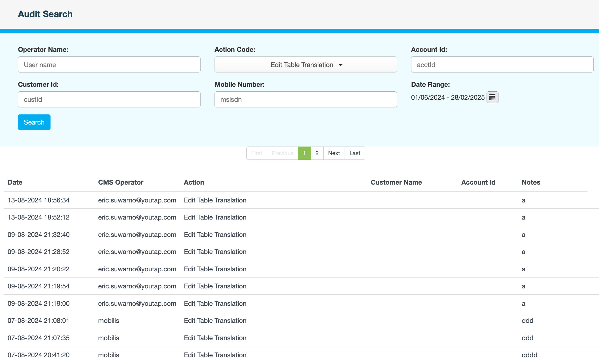The image size is (599, 364).
Task: Go to results page 2
Action: point(317,153)
